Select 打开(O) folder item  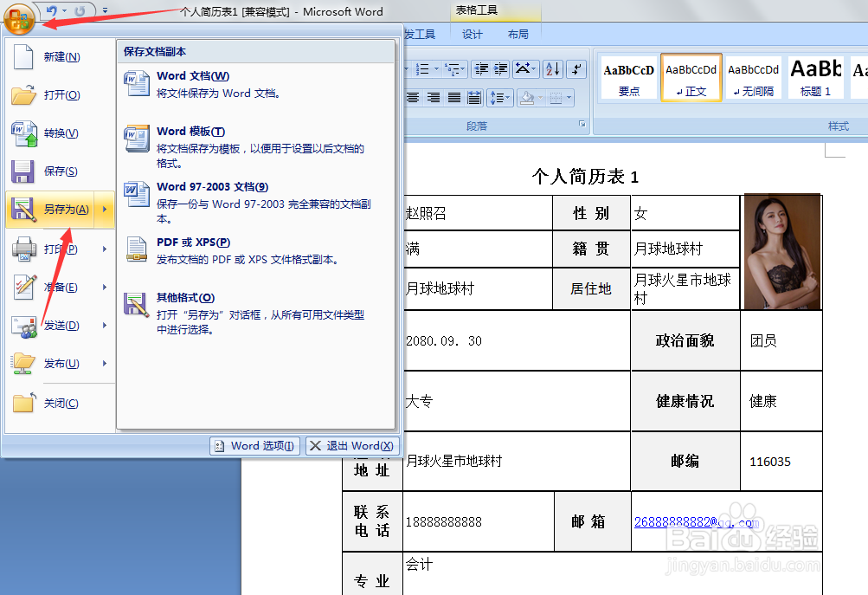point(60,95)
